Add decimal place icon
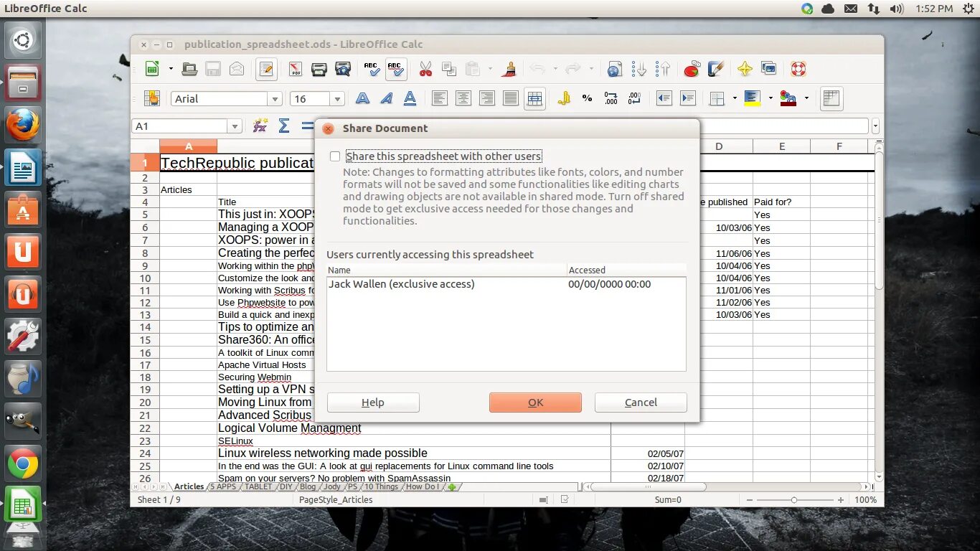Image resolution: width=980 pixels, height=551 pixels. click(x=611, y=98)
